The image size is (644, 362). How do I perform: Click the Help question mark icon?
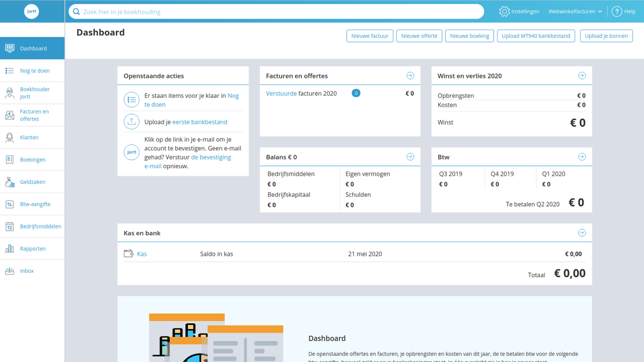(x=617, y=11)
